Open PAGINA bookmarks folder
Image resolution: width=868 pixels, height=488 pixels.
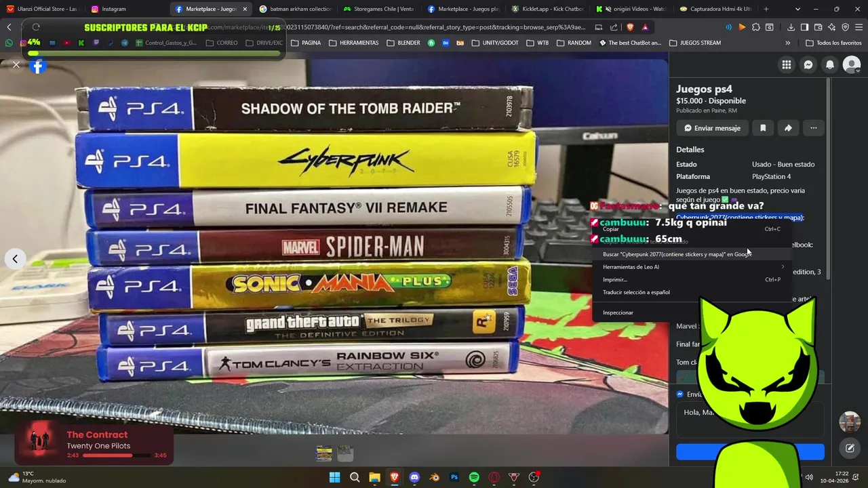(x=306, y=43)
